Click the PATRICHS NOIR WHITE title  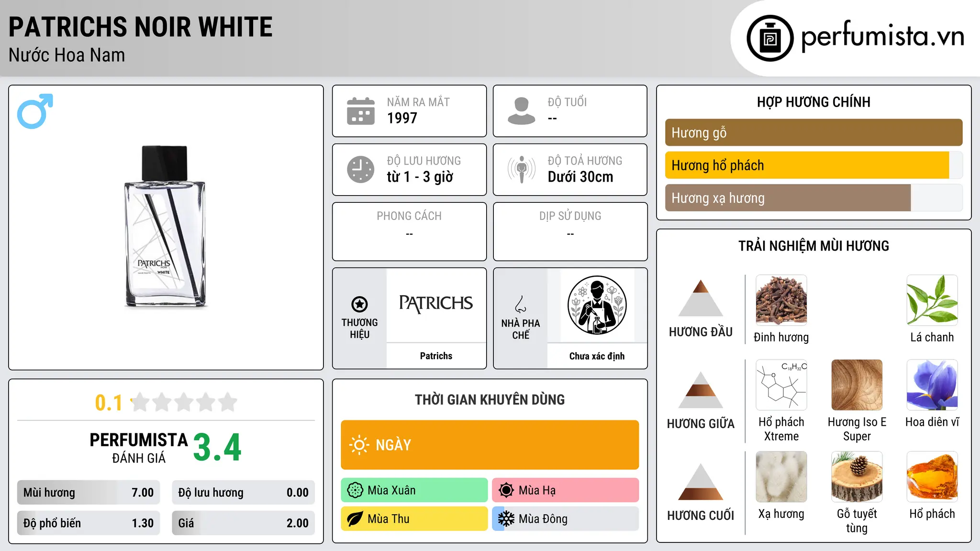[x=141, y=27]
